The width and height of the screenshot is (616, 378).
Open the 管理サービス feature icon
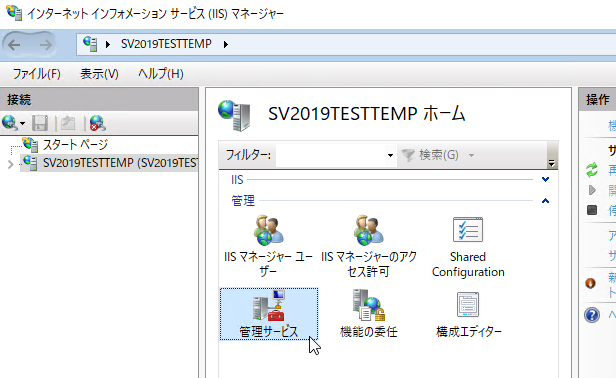pyautogui.click(x=269, y=314)
